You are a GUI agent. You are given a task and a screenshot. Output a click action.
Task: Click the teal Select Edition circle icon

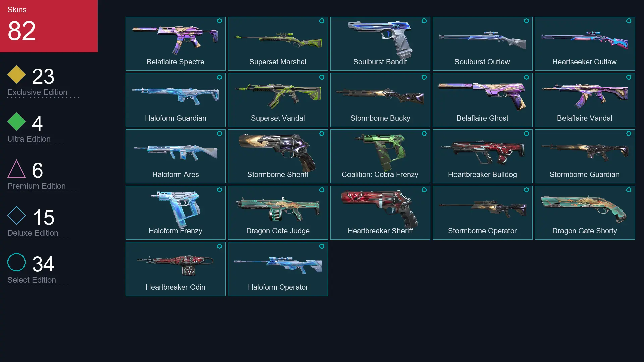click(x=16, y=262)
